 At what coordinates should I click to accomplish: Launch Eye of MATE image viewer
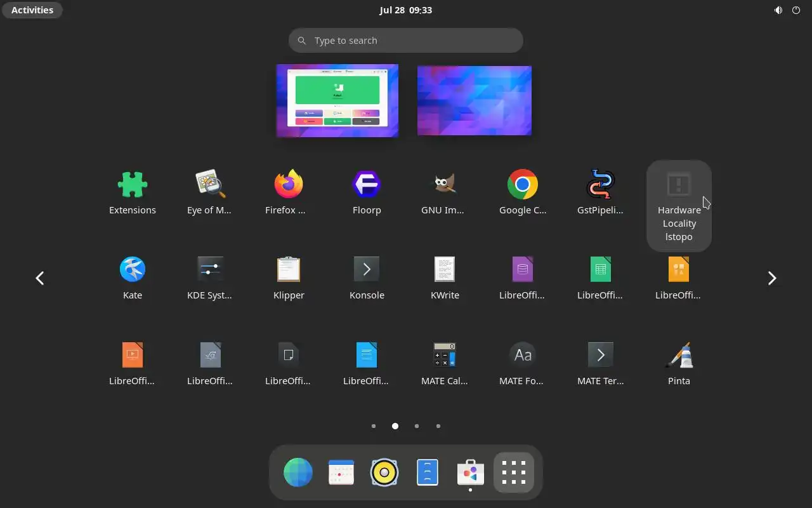tap(210, 193)
